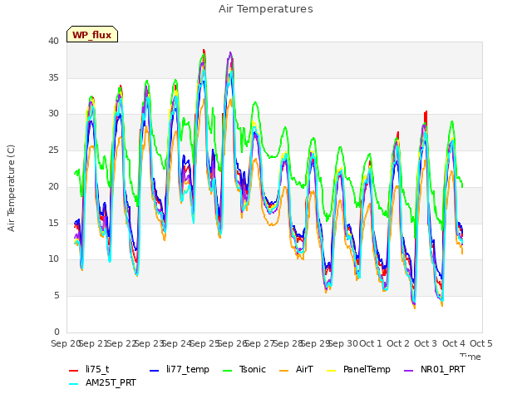Viewport: 532px width, 399px height.
Task: Click the Oct 5 x-axis tick label
Action: pos(481,343)
